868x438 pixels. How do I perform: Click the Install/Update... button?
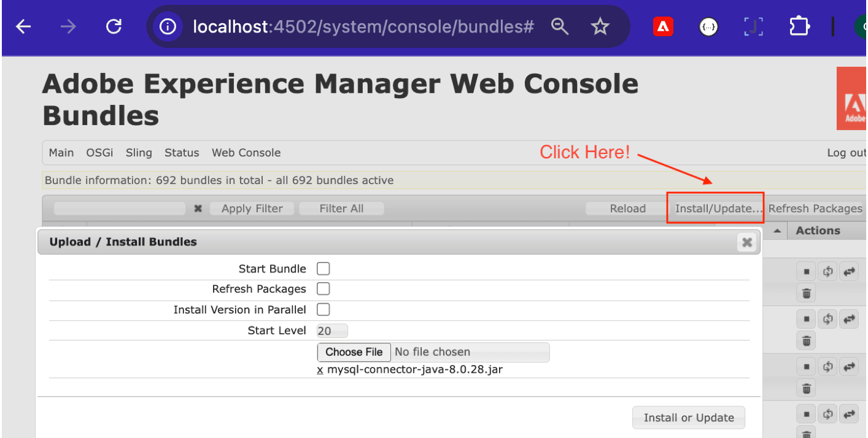click(716, 209)
